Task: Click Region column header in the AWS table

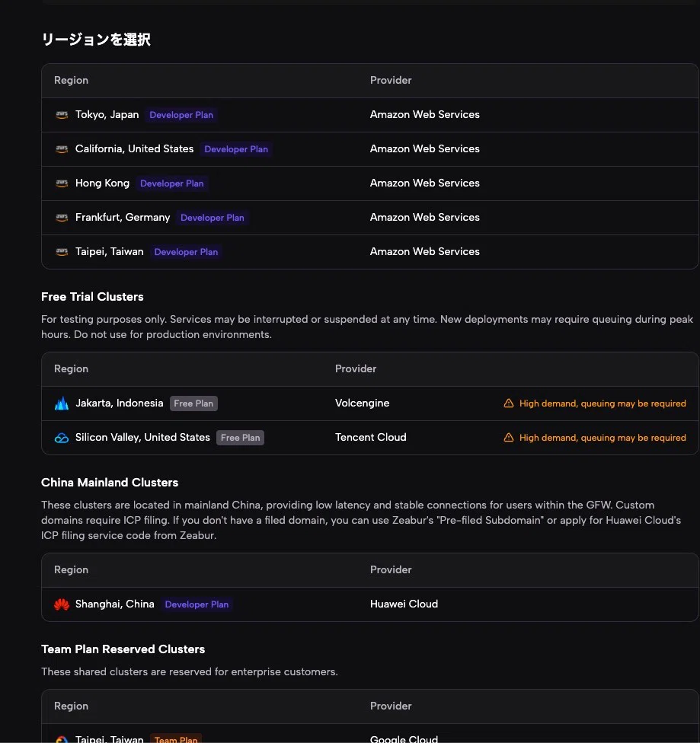Action: click(x=71, y=80)
